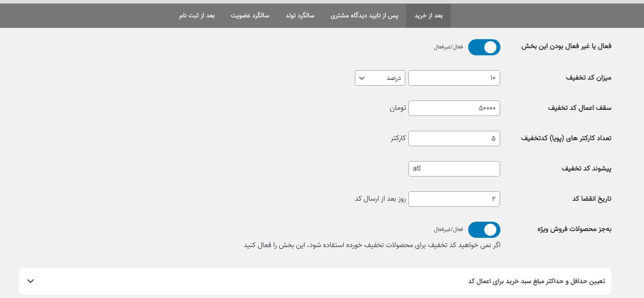Focus the dynamic character count field
644x298 pixels.
click(454, 139)
